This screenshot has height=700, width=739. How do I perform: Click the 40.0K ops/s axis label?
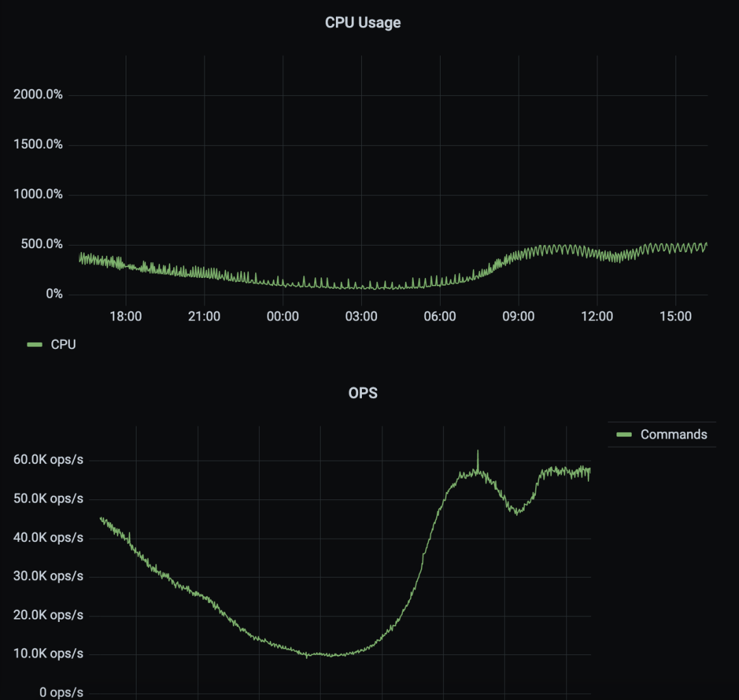[x=48, y=537]
